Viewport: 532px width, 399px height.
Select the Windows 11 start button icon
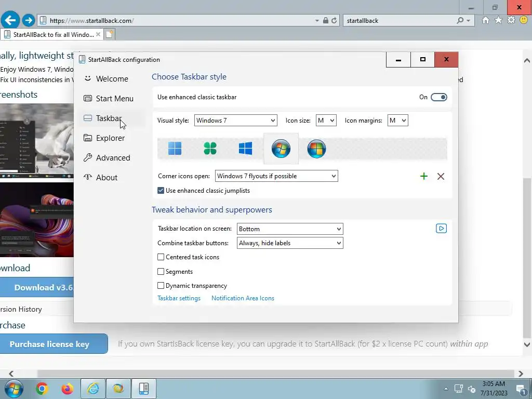pos(175,148)
